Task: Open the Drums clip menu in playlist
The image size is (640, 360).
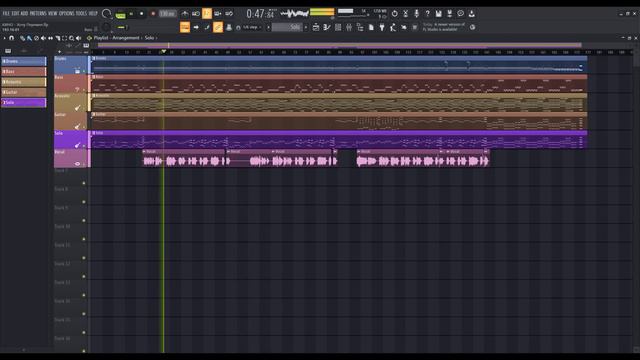Action: (x=94, y=58)
